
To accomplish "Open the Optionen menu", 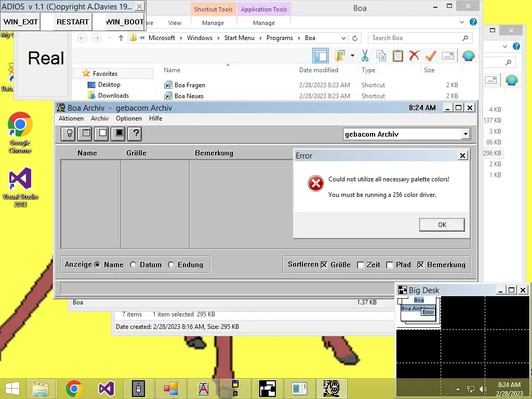I will [129, 118].
